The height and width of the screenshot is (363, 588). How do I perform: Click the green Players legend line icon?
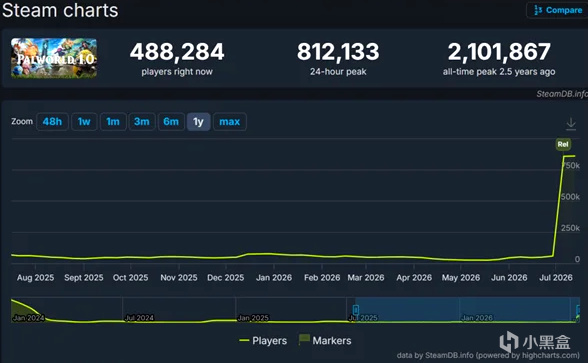[244, 340]
